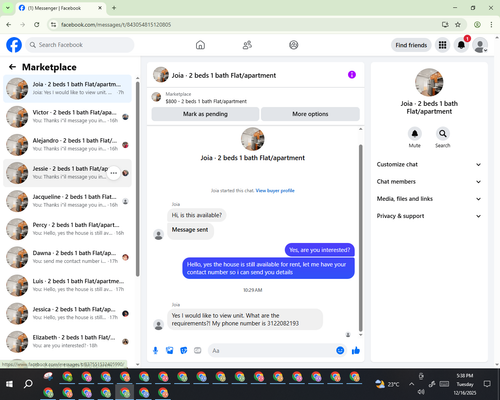Viewport: 500px width, 400px height.
Task: Open the sticker picker icon
Action: tap(184, 351)
